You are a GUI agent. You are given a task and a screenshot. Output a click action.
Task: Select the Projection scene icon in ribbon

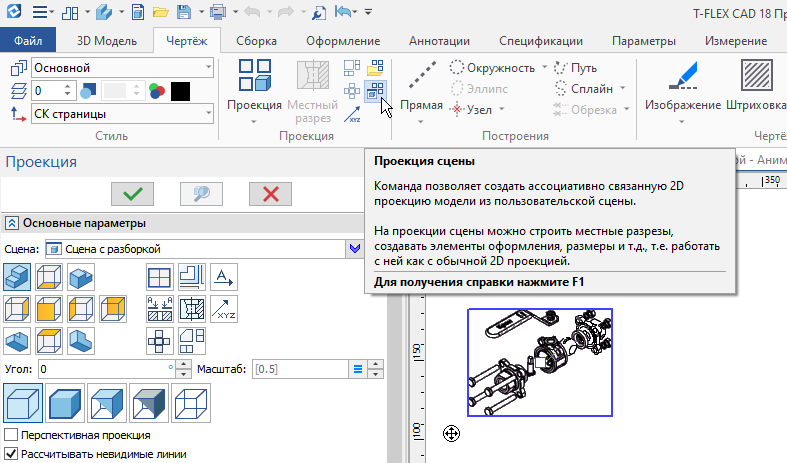click(376, 91)
